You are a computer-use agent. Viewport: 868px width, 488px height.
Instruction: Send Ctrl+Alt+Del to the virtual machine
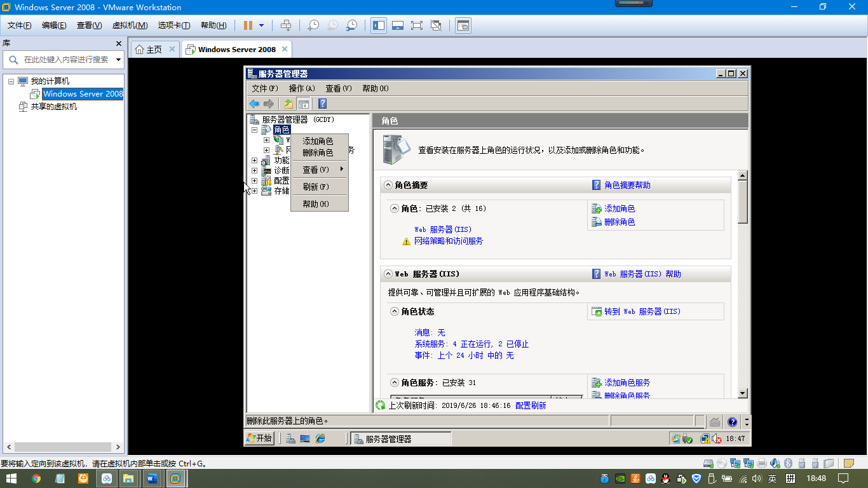pyautogui.click(x=286, y=25)
